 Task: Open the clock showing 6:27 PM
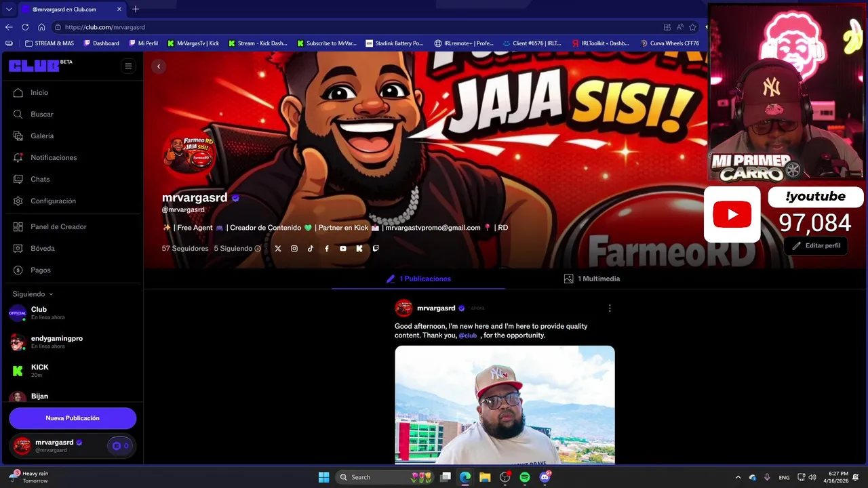(x=837, y=477)
